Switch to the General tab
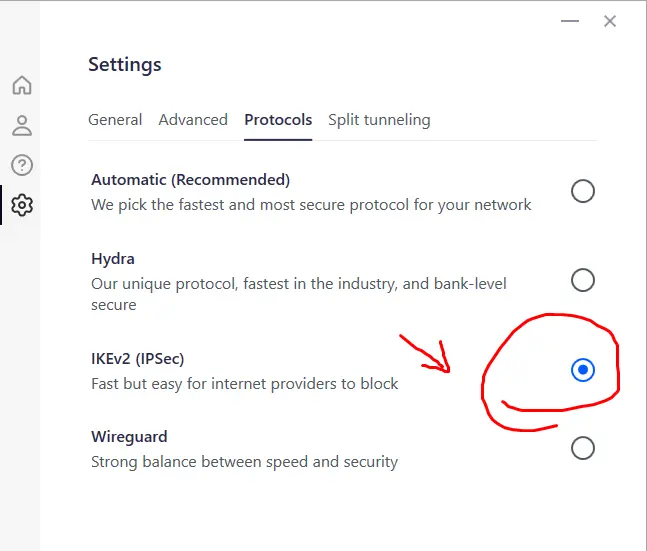The height and width of the screenshot is (551, 647). click(115, 120)
